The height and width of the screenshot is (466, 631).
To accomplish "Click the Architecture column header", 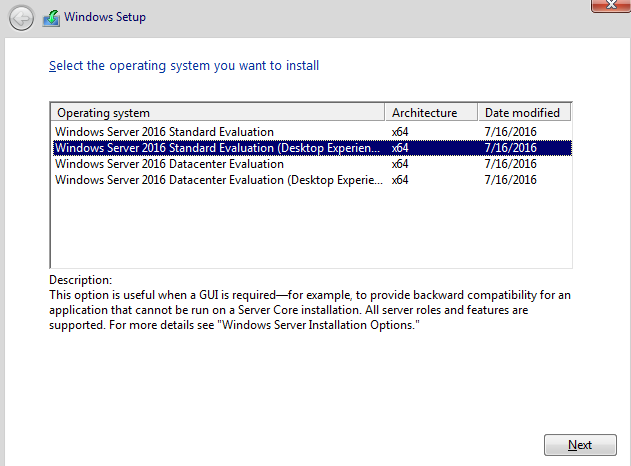I will [x=431, y=113].
